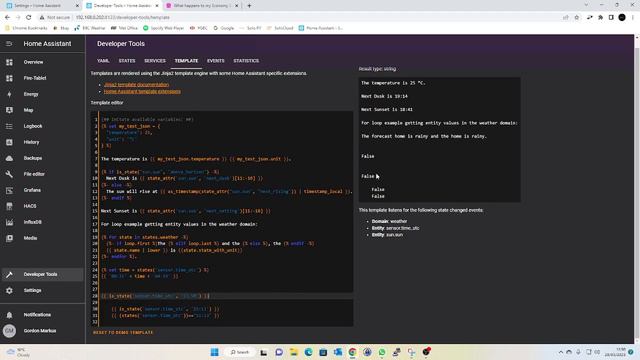Image resolution: width=640 pixels, height=360 pixels.
Task: Click the 'The temperature is' template line
Action: click(196, 159)
